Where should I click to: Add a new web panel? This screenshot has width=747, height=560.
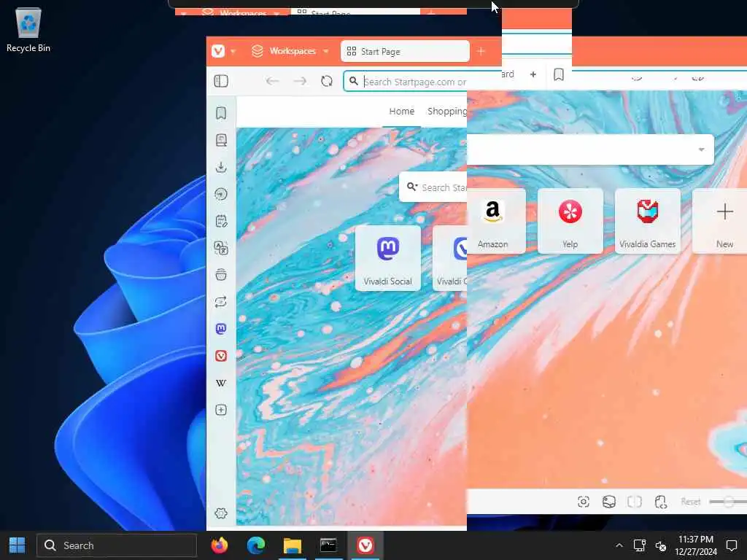221,410
